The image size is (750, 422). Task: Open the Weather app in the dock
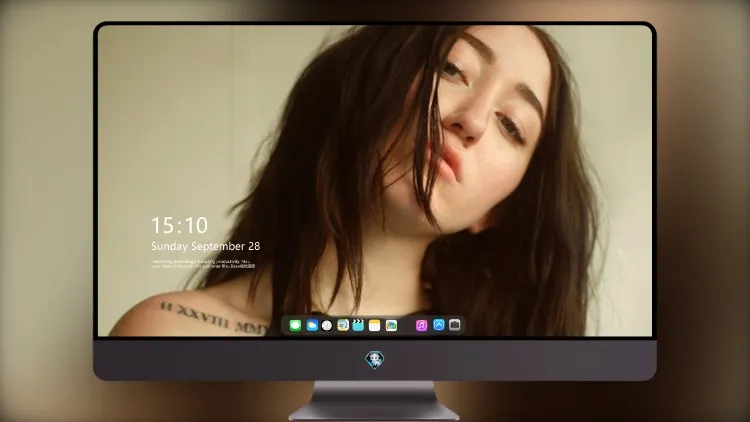coord(312,325)
